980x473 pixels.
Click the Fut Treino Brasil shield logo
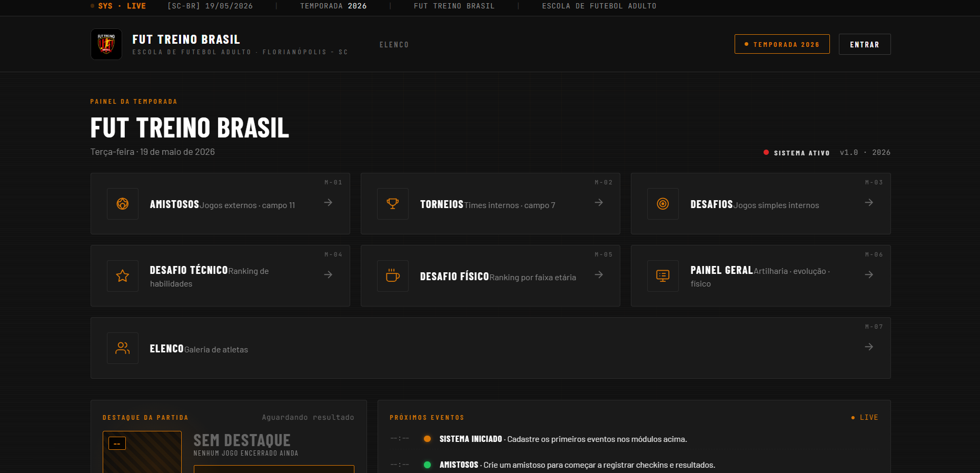[x=106, y=44]
